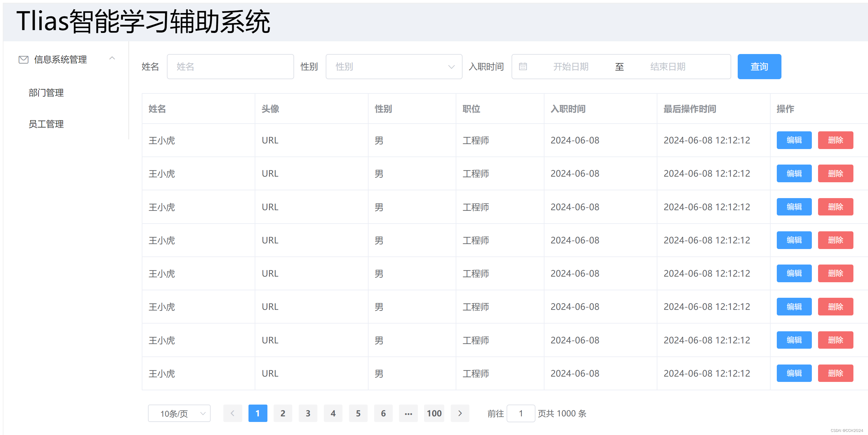Click 删除 in the fourth table row

835,240
